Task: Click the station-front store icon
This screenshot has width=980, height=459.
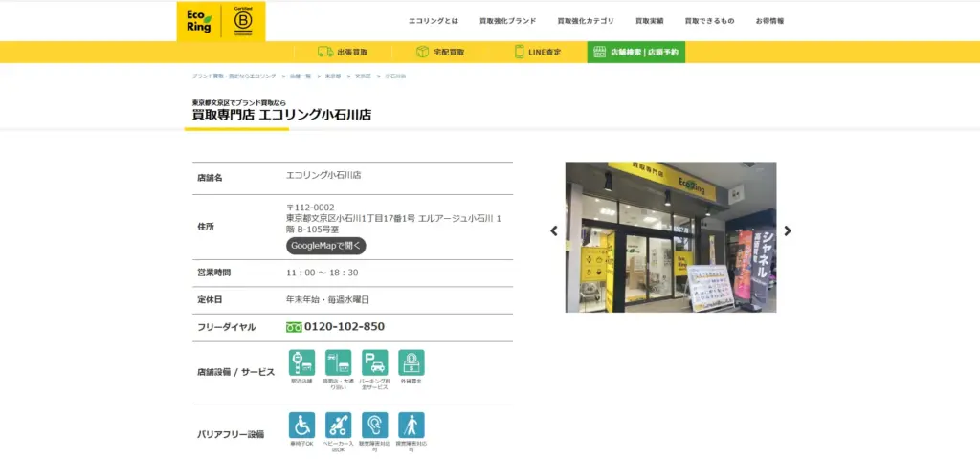Action: pyautogui.click(x=301, y=362)
